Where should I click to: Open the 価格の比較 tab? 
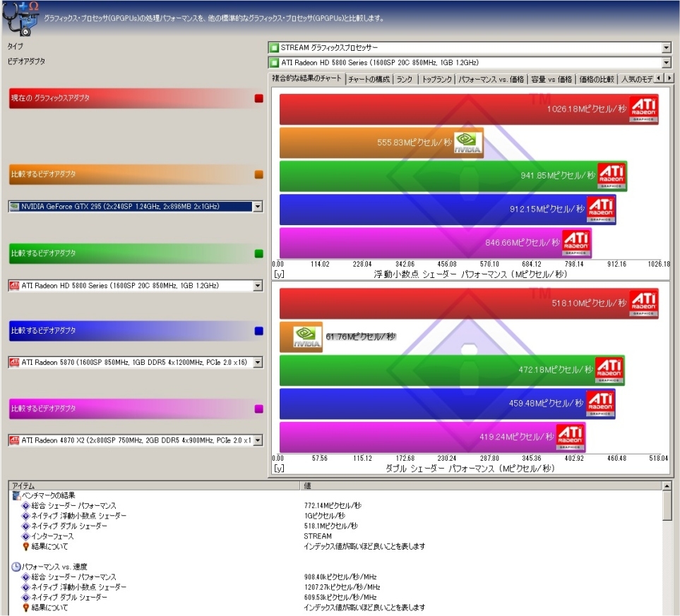tap(597, 79)
